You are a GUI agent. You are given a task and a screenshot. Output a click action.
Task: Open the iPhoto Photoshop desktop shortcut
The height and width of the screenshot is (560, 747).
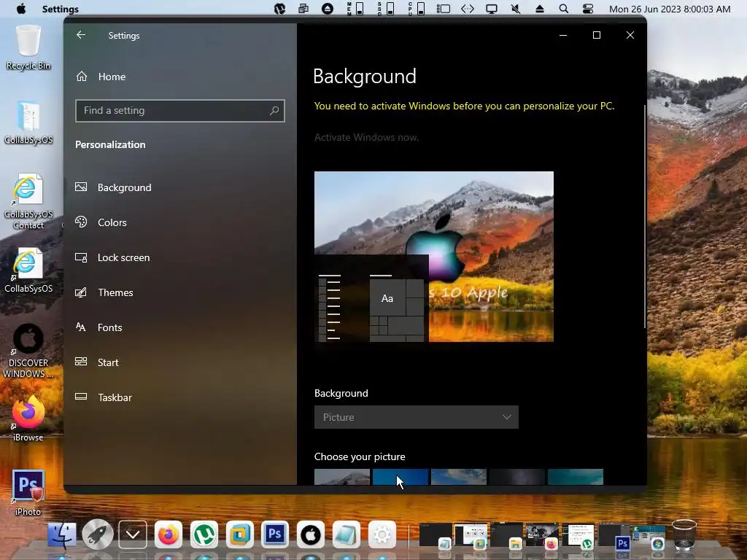28,493
